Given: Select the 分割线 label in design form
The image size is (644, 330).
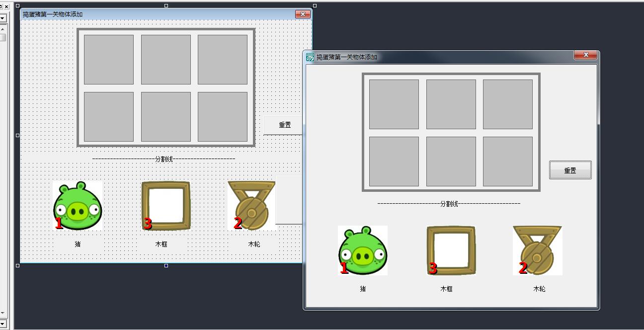Looking at the screenshot, I should point(164,159).
